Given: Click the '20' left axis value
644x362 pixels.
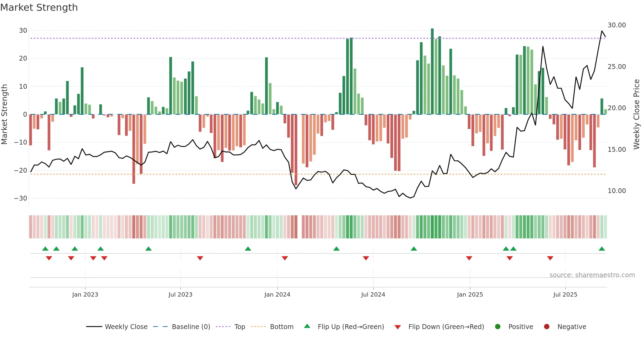Looking at the screenshot, I should click(23, 58).
